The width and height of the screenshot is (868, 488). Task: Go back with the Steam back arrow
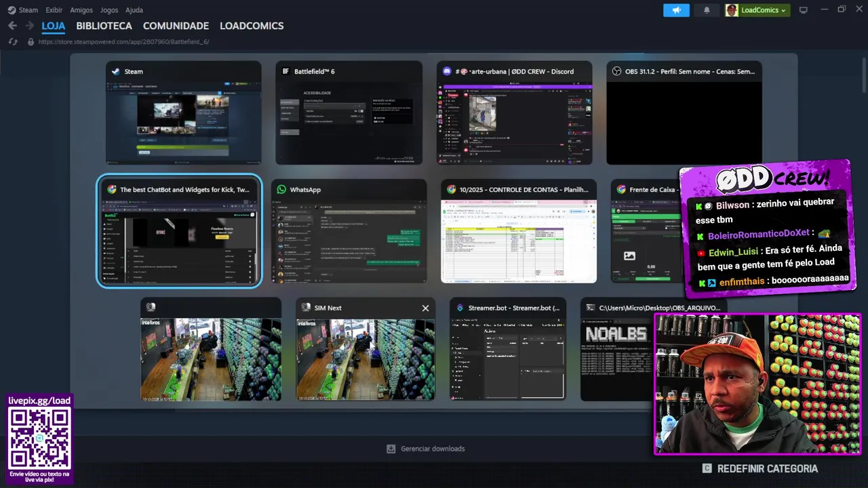coord(12,26)
